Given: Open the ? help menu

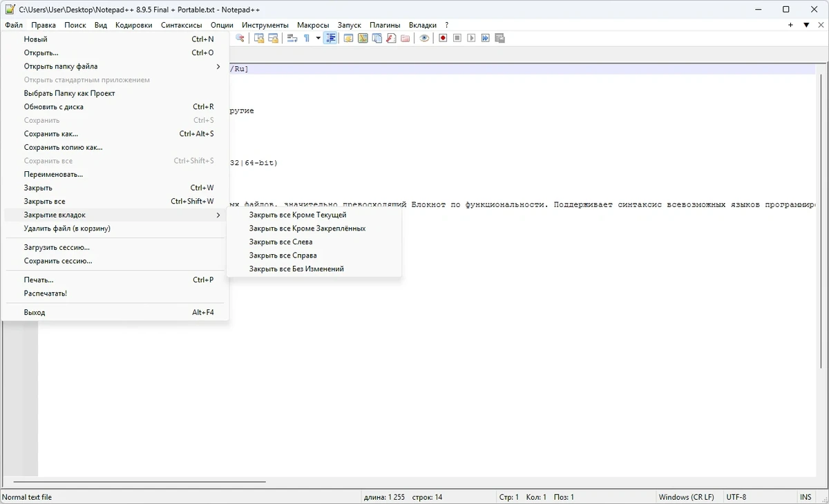Looking at the screenshot, I should click(447, 25).
